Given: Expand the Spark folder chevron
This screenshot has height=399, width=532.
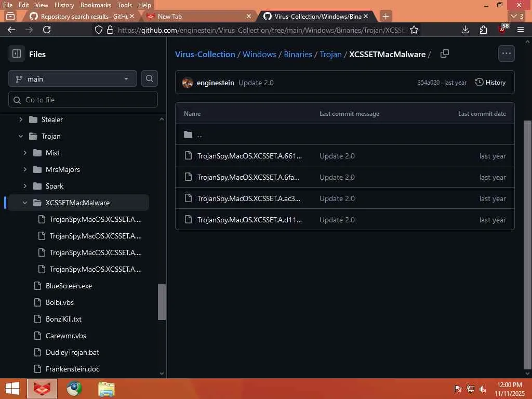Looking at the screenshot, I should pos(25,186).
